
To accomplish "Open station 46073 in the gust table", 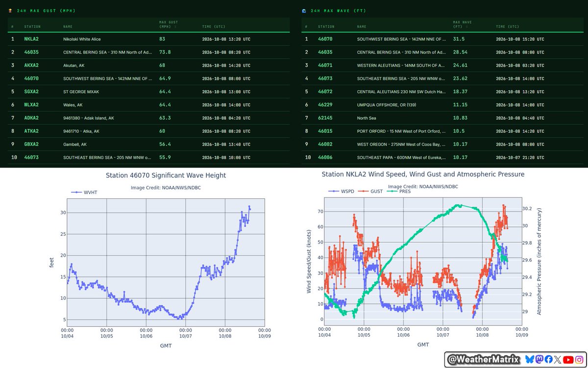I will 31,158.
